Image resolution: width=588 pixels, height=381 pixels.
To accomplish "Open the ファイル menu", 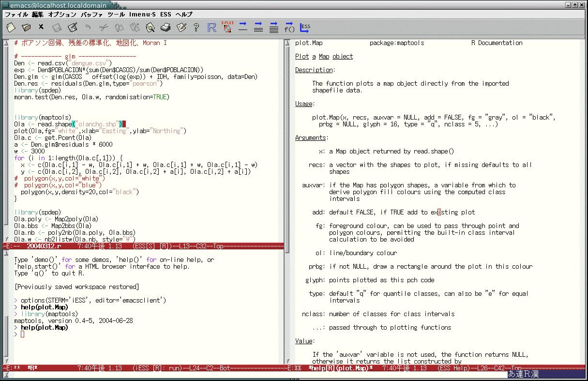I will 16,15.
